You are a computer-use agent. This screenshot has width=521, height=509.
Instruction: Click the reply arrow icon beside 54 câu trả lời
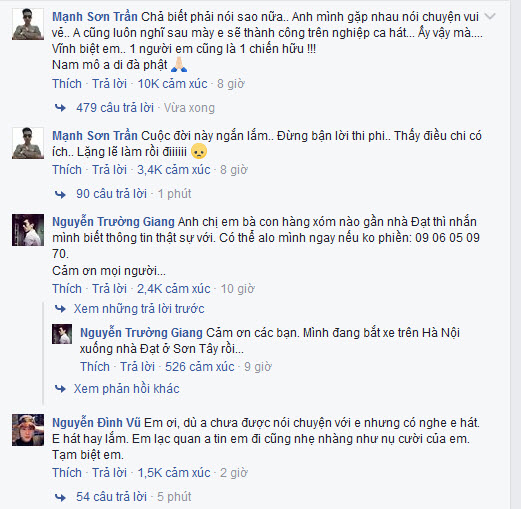point(60,497)
